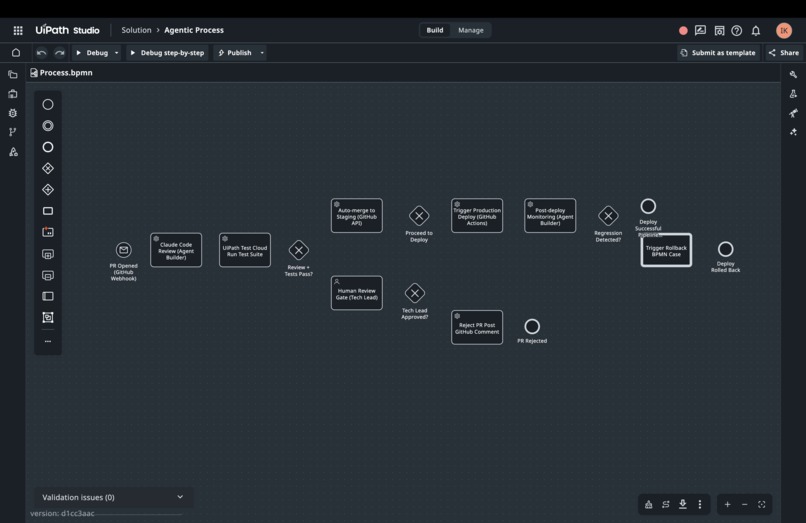Select the intermediate event double circle tool
Image resolution: width=806 pixels, height=523 pixels.
(x=48, y=125)
